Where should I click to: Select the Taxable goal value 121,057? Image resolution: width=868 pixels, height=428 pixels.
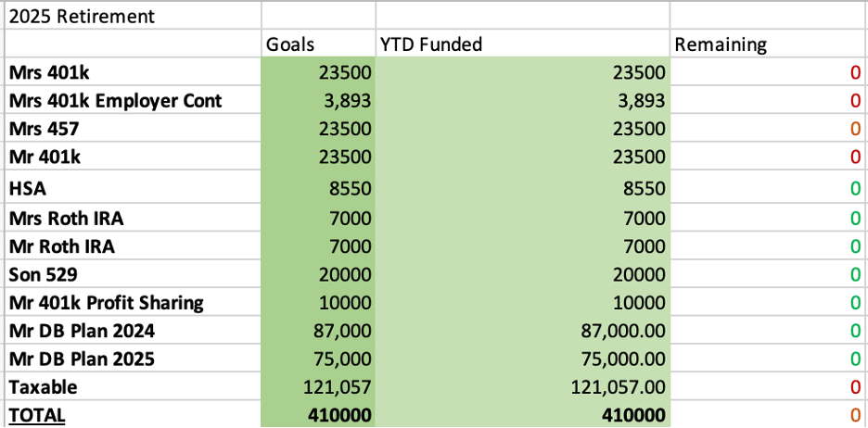(x=338, y=387)
